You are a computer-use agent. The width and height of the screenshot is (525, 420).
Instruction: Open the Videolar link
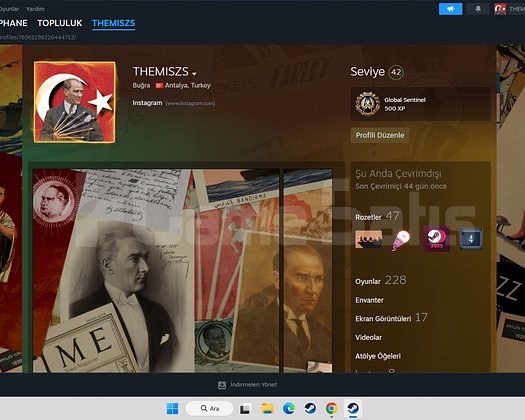[x=368, y=337]
